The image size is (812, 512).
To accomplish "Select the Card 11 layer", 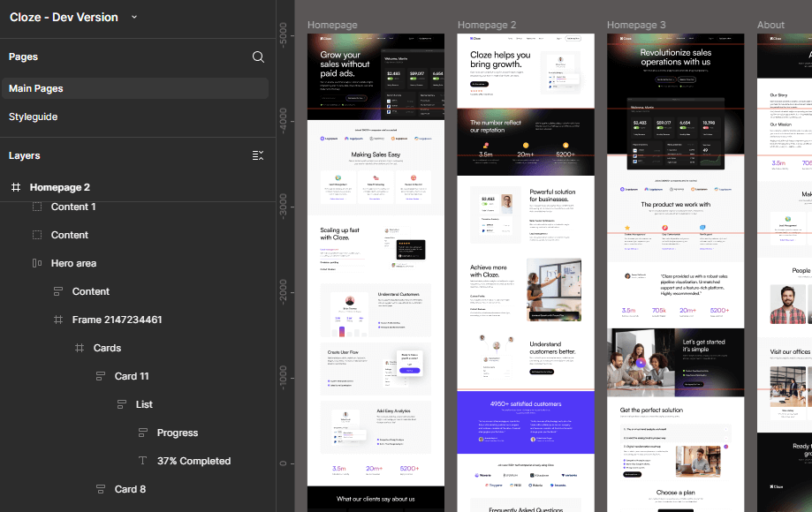I will pyautogui.click(x=132, y=377).
